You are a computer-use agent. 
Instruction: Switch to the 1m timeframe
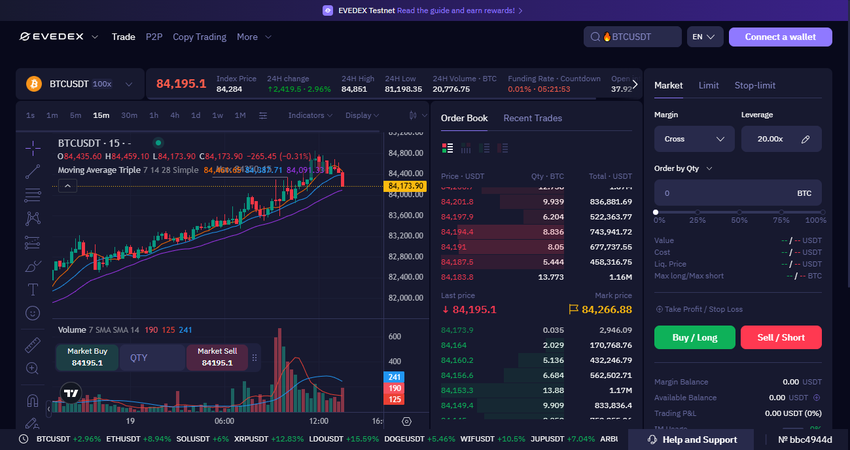coord(52,115)
